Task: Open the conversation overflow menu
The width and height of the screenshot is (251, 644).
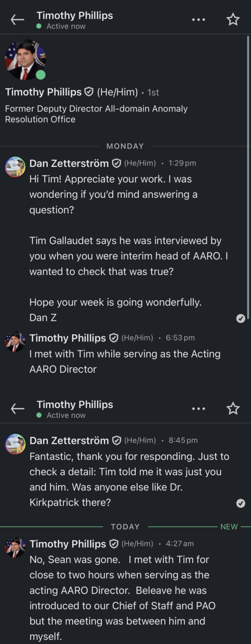Action: tap(198, 19)
